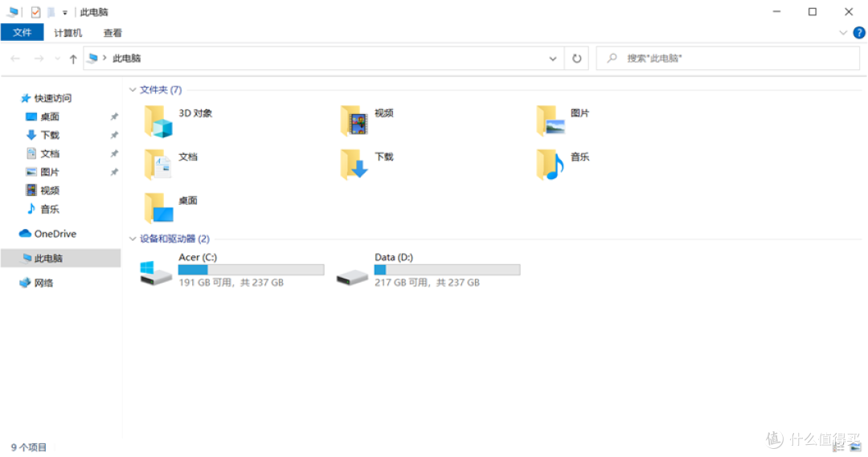The height and width of the screenshot is (457, 868).
Task: Open the 文档 folder icon in main pane
Action: tap(158, 165)
